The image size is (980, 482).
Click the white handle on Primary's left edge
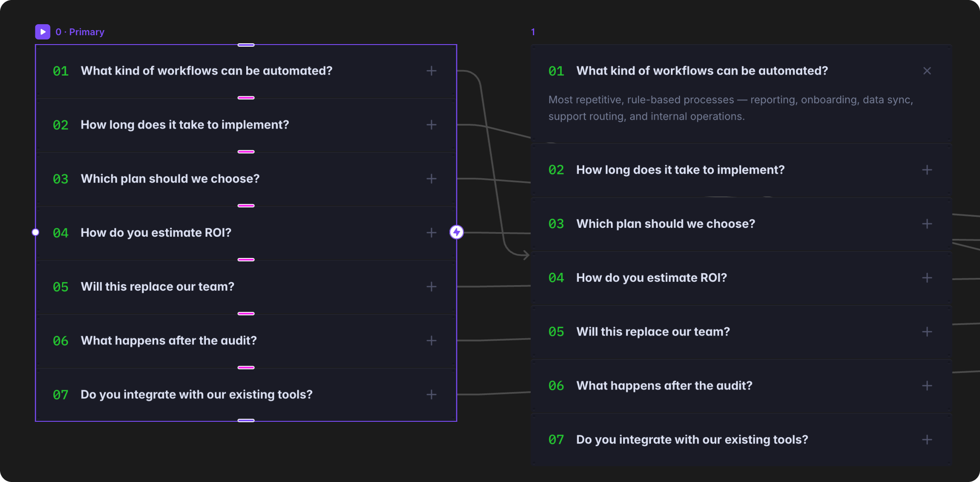(x=36, y=232)
